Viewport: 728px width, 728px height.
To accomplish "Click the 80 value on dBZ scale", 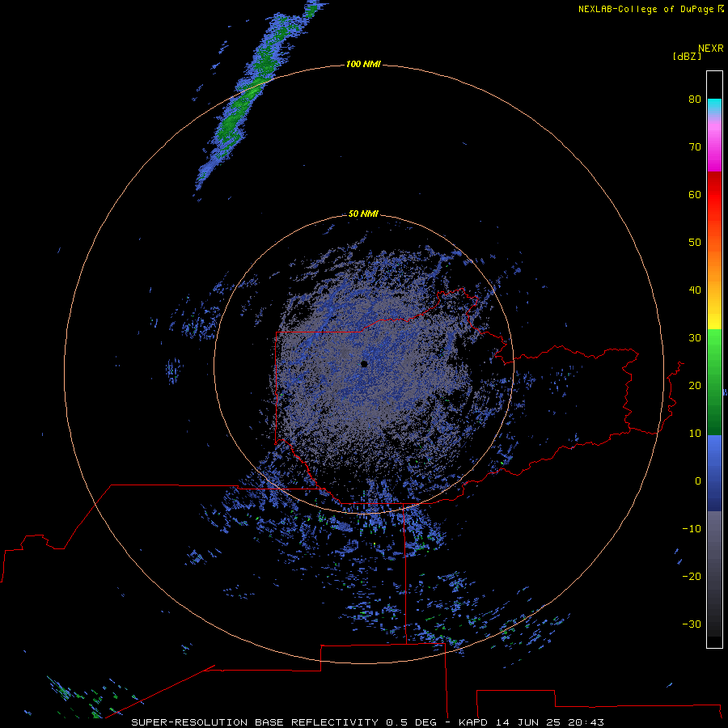I will coord(695,99).
